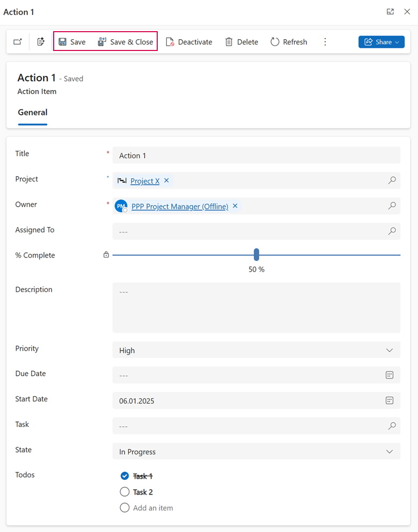Uncheck the completed Task 1 todo

click(125, 476)
